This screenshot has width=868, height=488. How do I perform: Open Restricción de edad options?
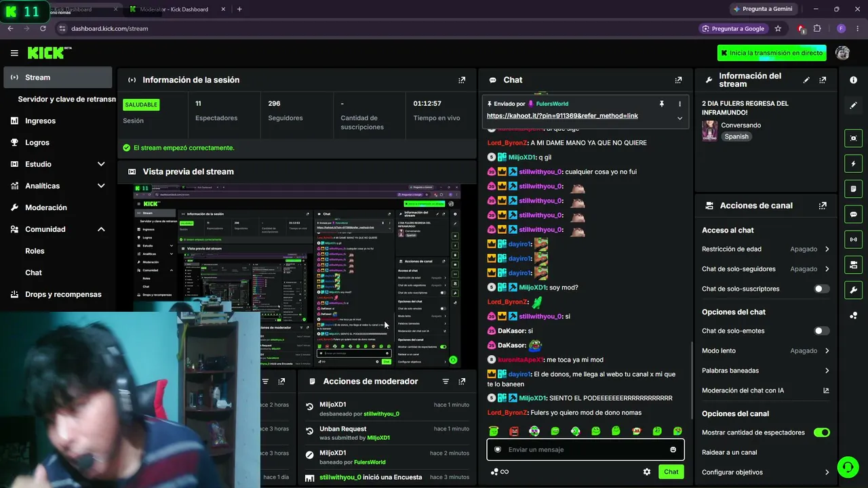click(x=766, y=249)
